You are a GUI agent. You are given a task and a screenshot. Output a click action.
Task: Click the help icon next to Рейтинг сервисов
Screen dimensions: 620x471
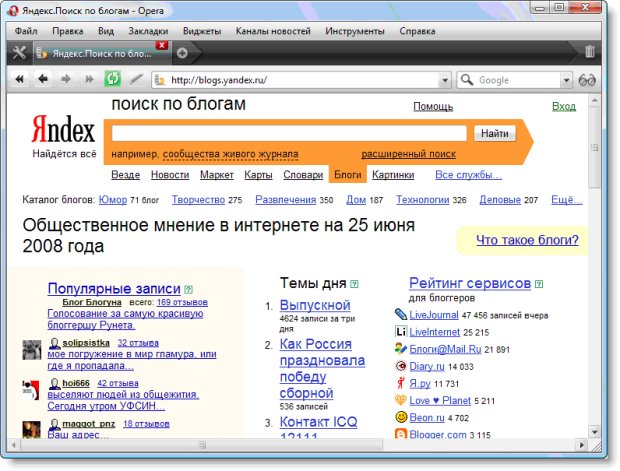click(x=539, y=284)
